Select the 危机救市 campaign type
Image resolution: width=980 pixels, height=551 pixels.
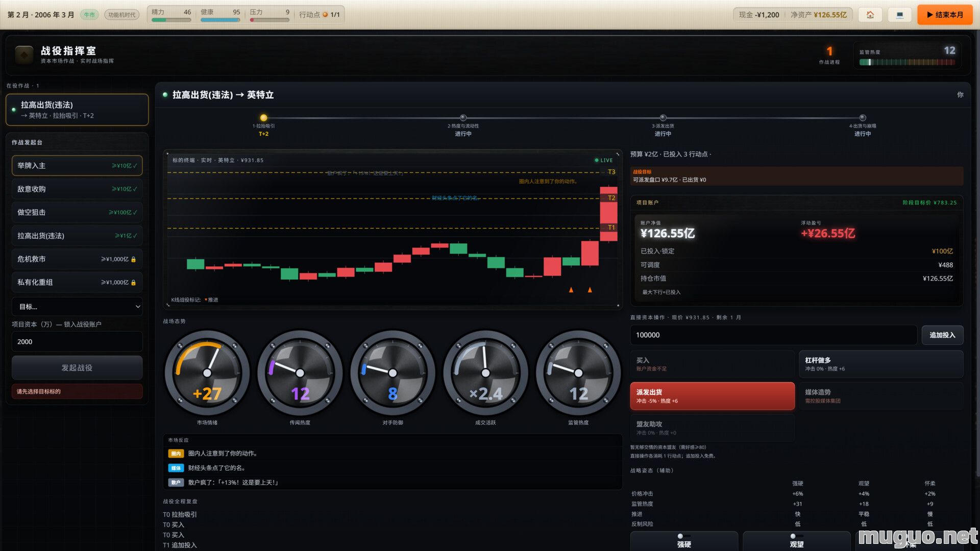point(77,259)
